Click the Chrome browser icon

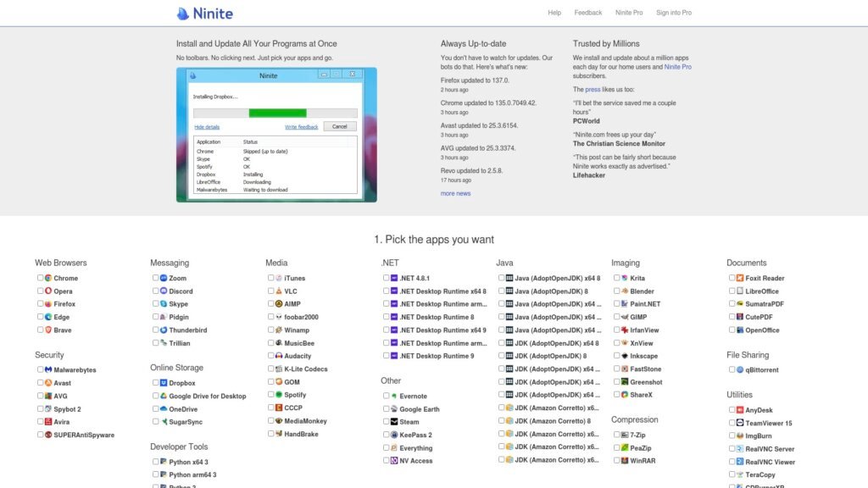48,278
